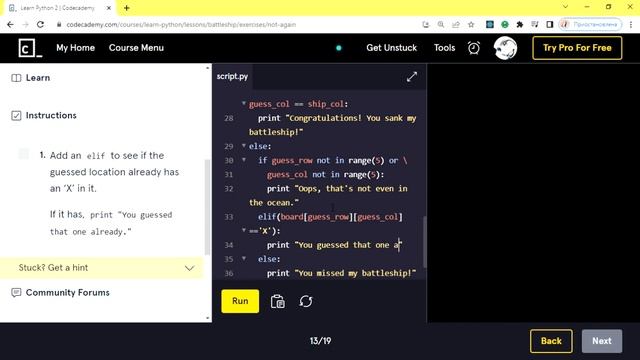Click the Learn book icon

(16, 78)
